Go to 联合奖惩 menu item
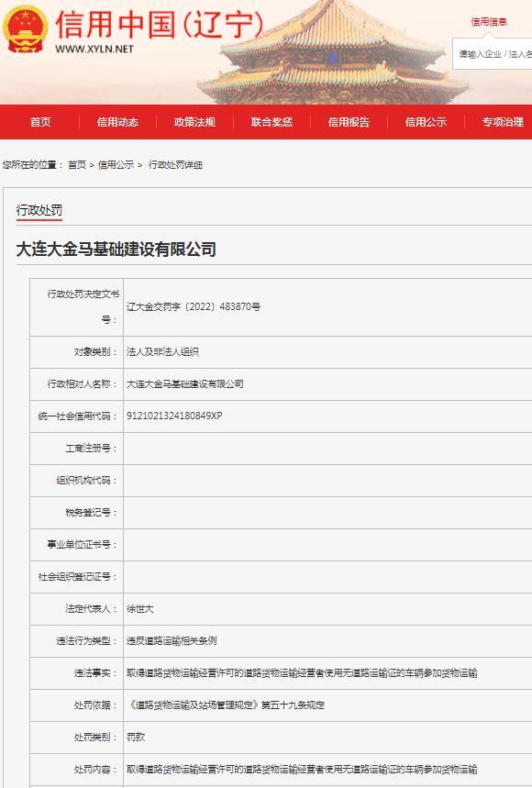Image resolution: width=532 pixels, height=788 pixels. click(x=272, y=122)
